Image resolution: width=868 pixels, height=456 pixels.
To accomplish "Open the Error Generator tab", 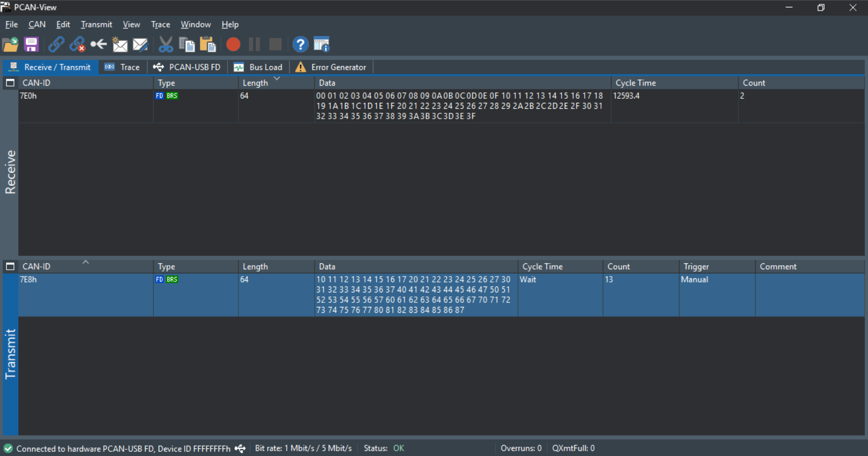I will click(x=331, y=67).
